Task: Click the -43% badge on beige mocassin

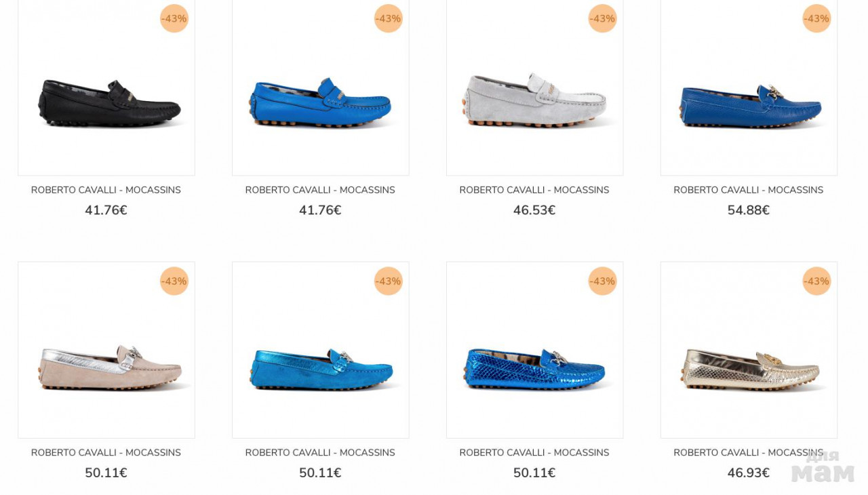Action: pos(174,281)
